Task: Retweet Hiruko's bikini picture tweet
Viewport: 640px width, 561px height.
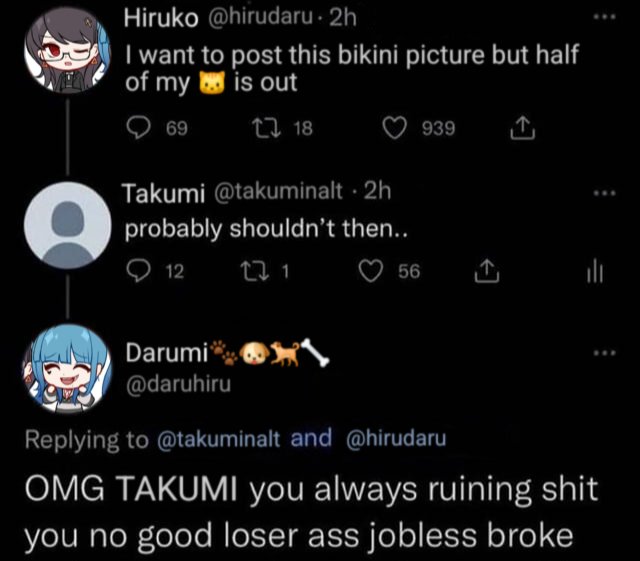Action: pos(266,128)
